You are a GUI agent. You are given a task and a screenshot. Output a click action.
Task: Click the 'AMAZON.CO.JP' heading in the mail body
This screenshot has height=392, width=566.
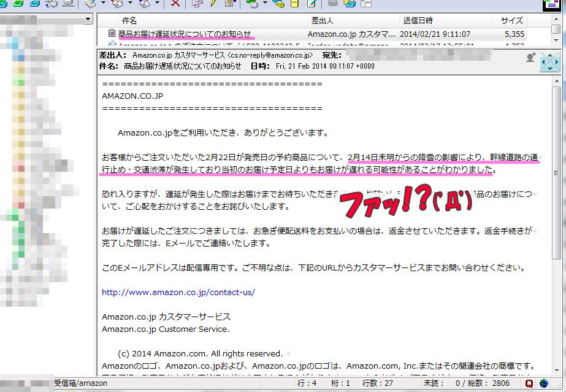tap(132, 96)
